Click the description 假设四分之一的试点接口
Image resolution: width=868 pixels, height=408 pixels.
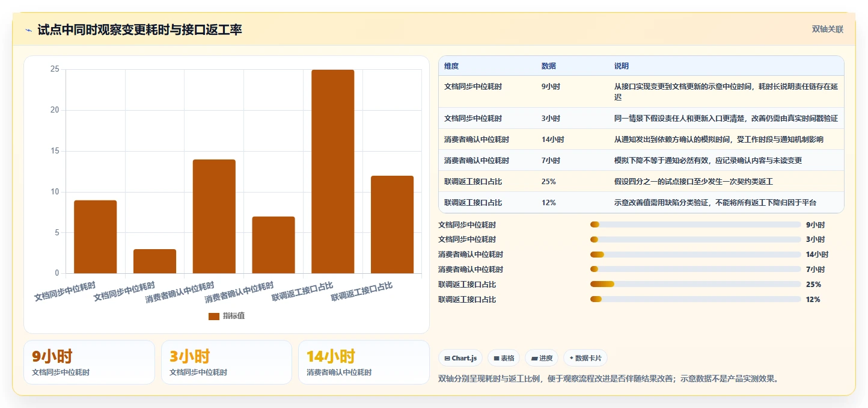click(694, 182)
